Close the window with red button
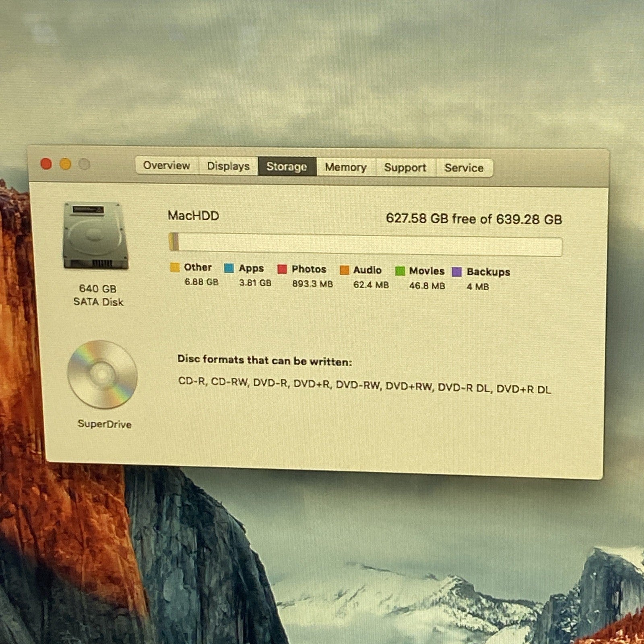Viewport: 644px width, 644px height. point(46,164)
